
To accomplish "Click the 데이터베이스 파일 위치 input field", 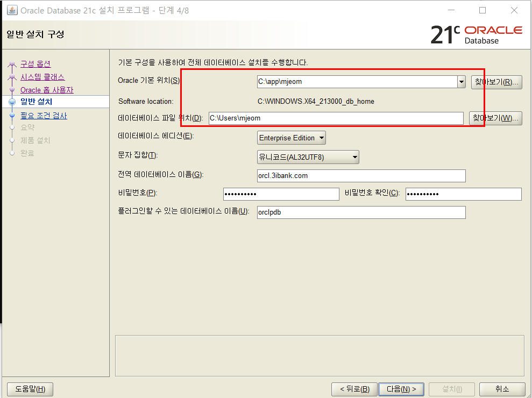I will 336,118.
